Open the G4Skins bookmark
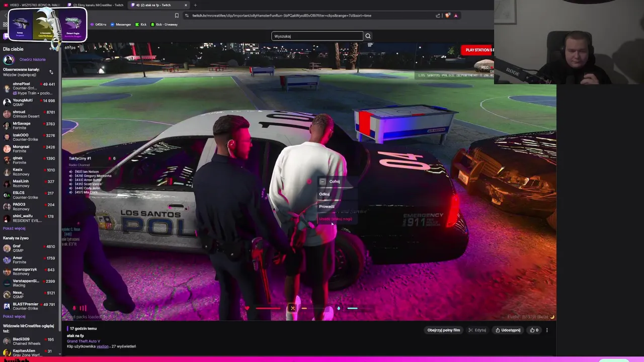 (x=98, y=25)
